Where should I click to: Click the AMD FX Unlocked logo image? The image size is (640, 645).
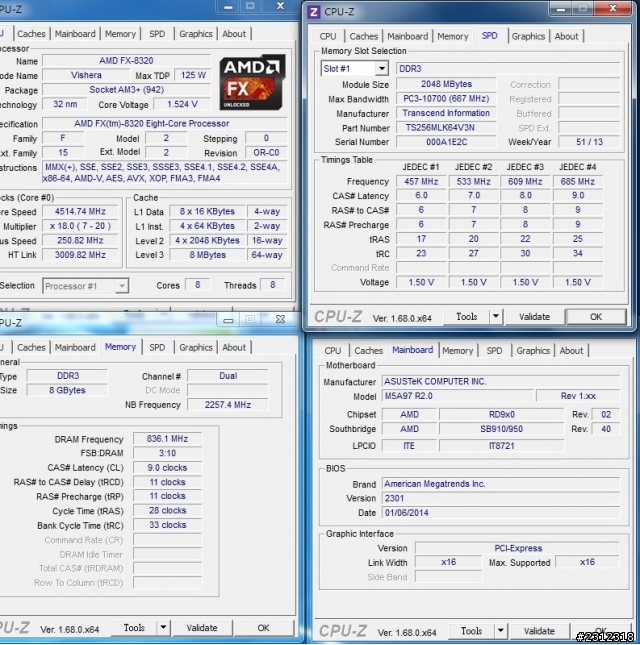click(x=252, y=82)
